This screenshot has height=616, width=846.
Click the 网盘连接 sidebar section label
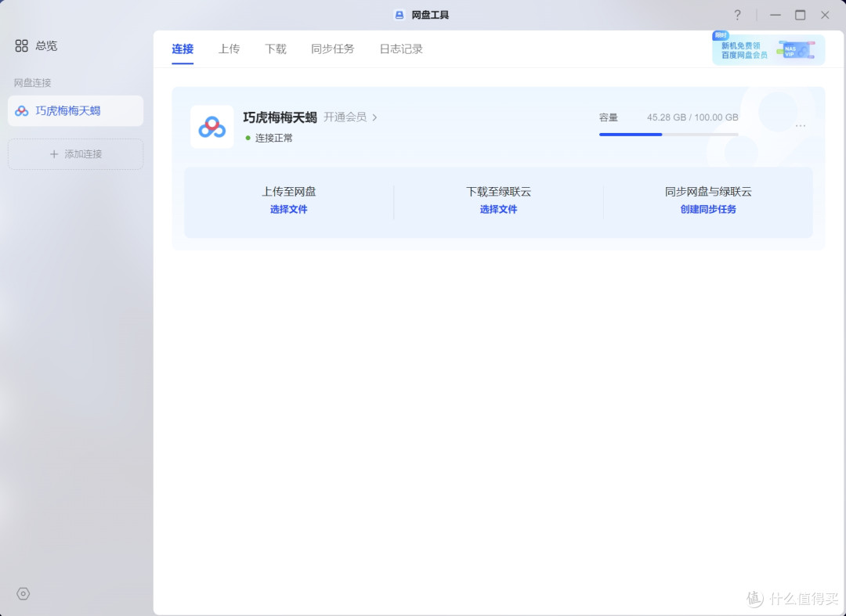click(x=32, y=83)
